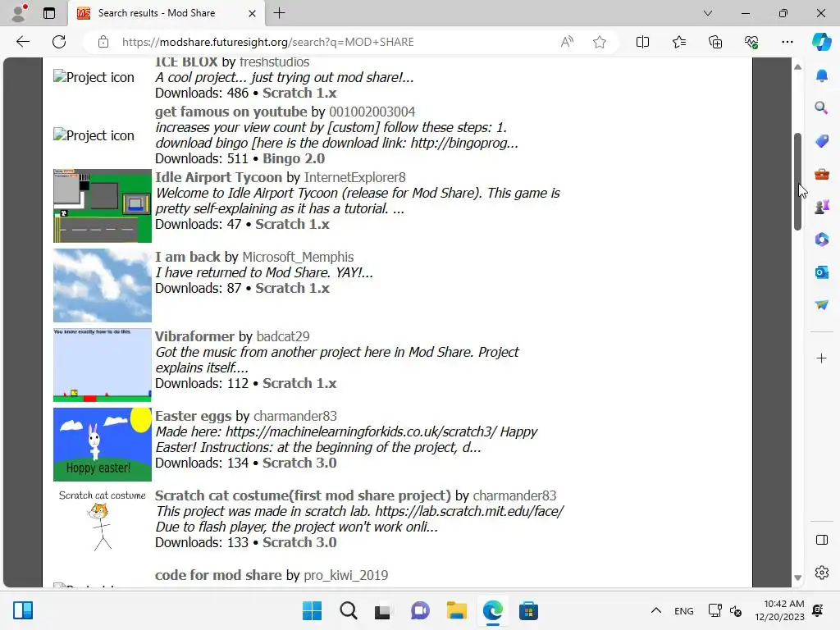
Task: Open sidebar settings gear
Action: (821, 573)
